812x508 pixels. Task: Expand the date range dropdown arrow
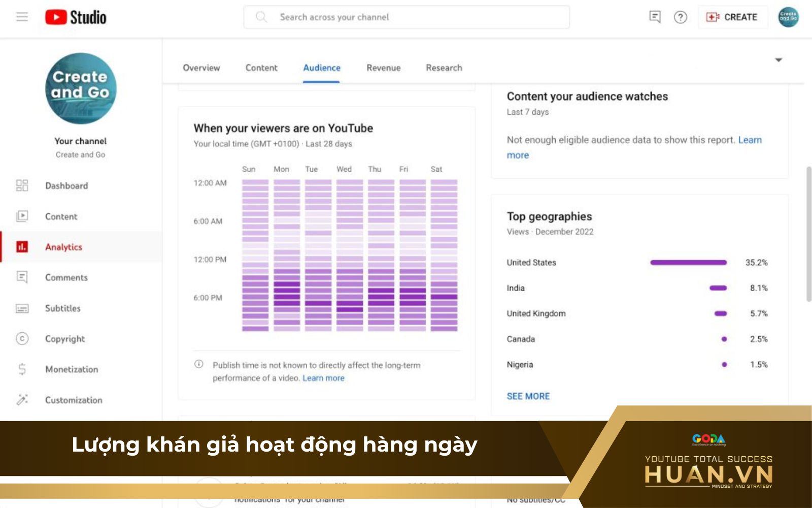coord(779,60)
